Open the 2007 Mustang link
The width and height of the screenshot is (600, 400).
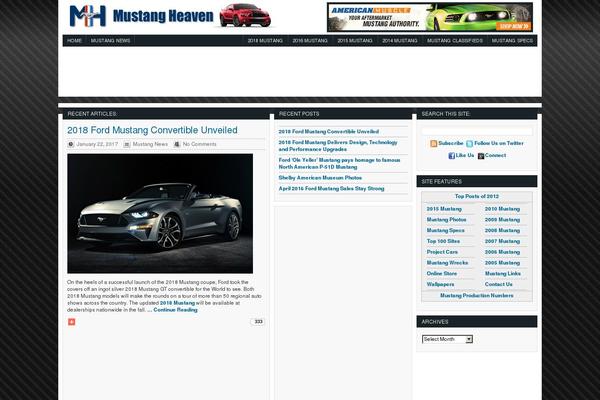[x=502, y=241]
